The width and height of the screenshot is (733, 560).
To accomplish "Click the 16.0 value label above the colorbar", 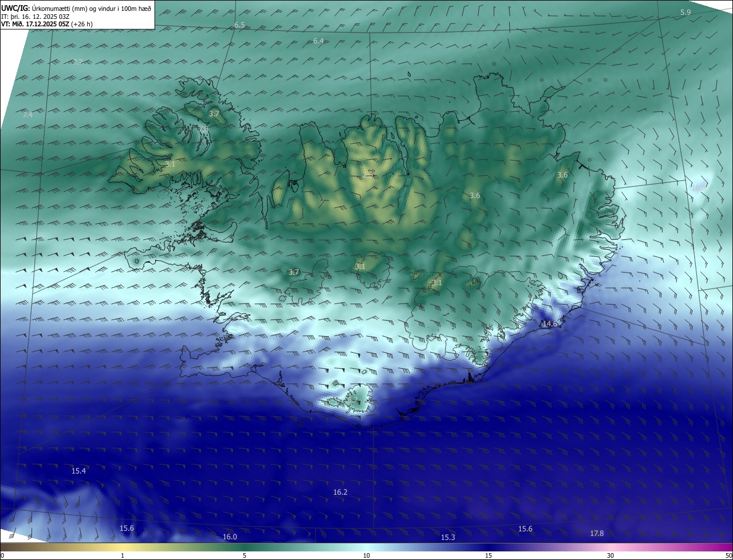I will point(230,537).
